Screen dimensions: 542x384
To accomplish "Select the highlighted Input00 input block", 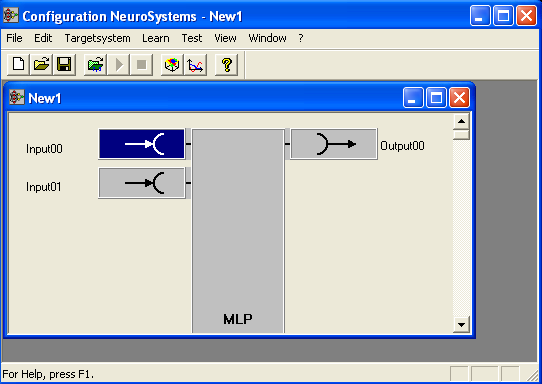I will 142,144.
